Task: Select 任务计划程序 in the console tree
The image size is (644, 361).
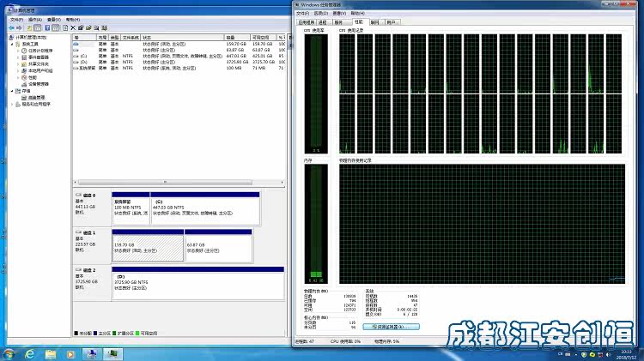Action: tap(40, 51)
